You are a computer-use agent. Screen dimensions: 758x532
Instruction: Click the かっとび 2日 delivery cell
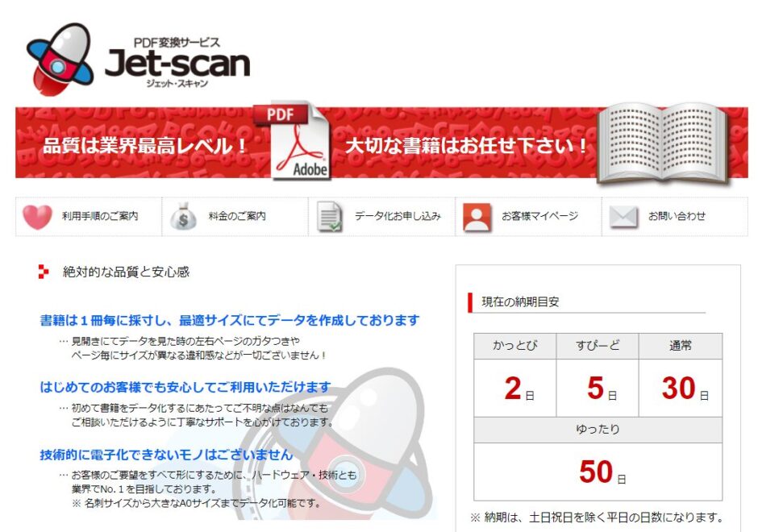pos(514,388)
